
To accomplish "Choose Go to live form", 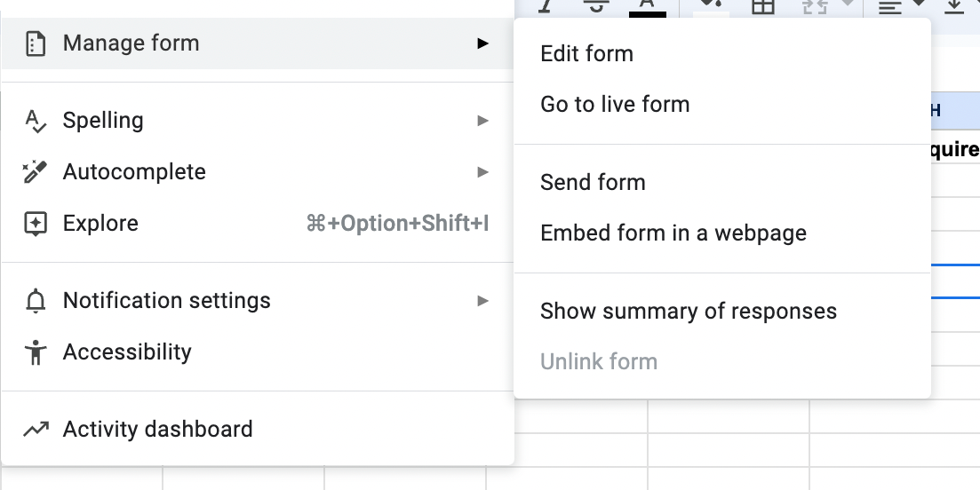I will pyautogui.click(x=615, y=104).
